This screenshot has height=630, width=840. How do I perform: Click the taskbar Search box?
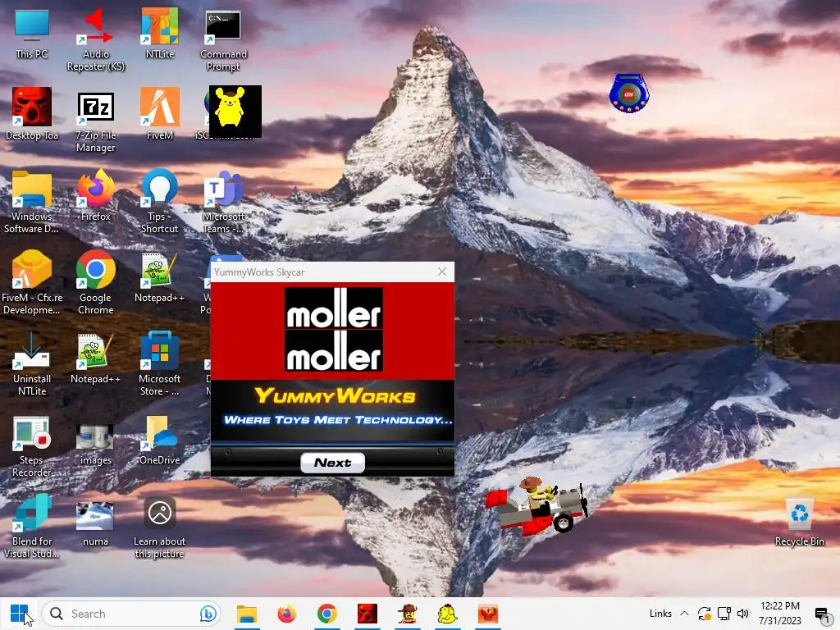pos(131,614)
